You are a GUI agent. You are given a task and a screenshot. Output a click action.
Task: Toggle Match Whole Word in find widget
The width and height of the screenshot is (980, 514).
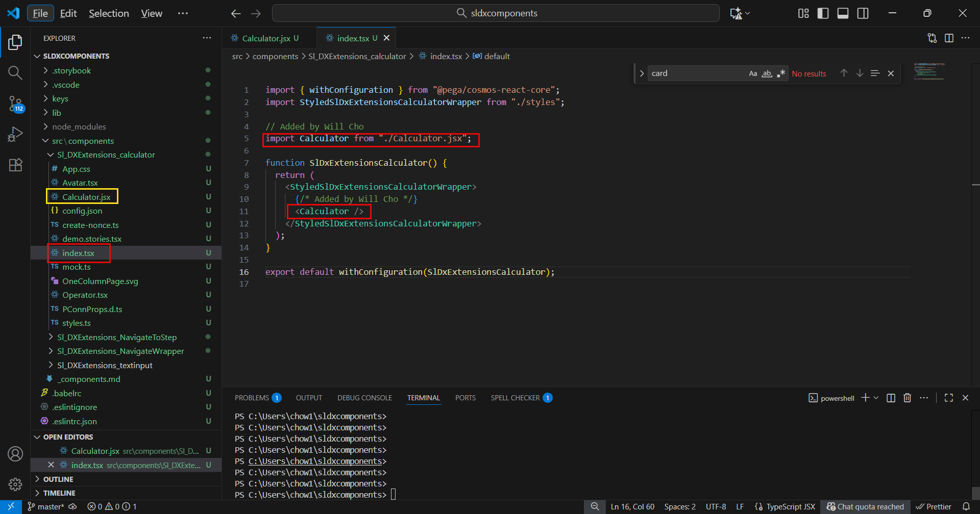[767, 73]
